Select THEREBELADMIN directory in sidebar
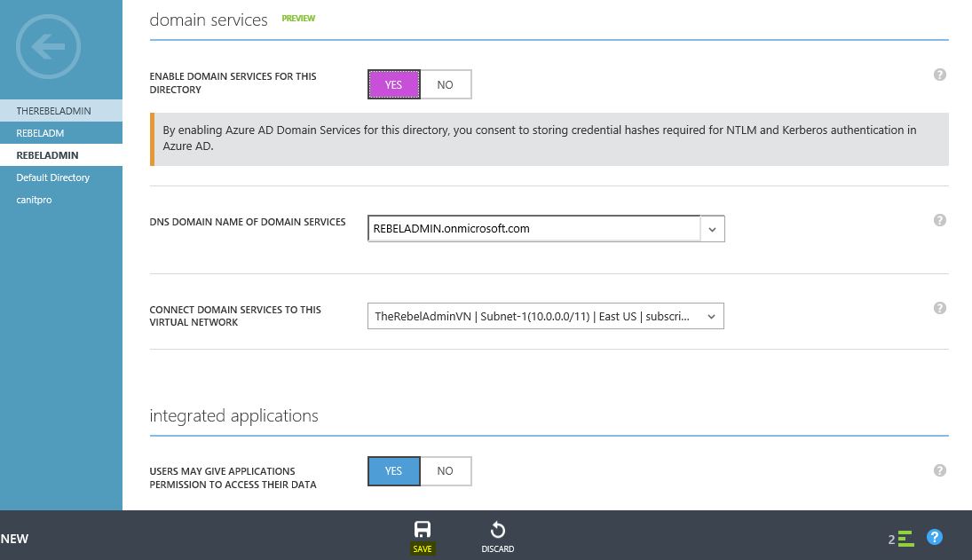Viewport: 972px width, 560px height. (61, 111)
